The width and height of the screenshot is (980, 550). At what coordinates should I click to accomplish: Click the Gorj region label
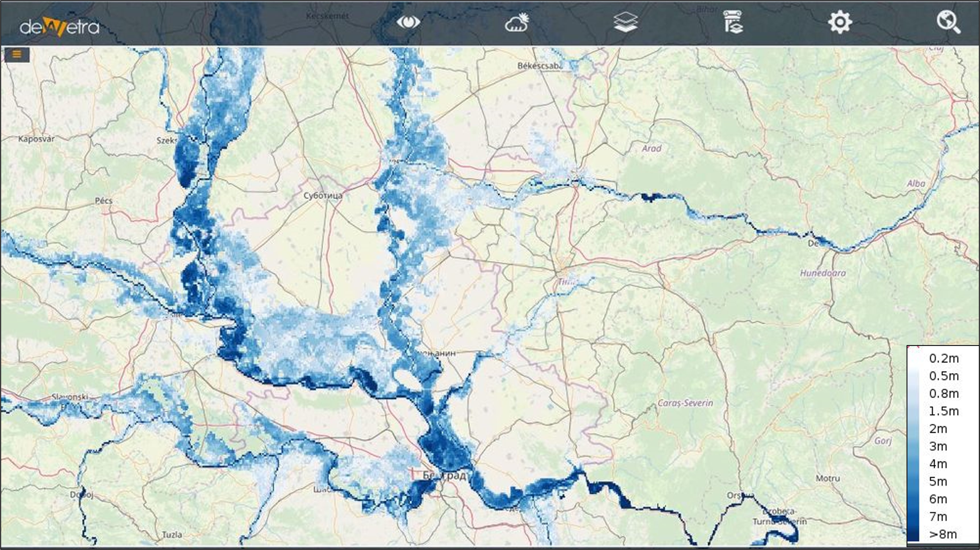click(x=883, y=441)
